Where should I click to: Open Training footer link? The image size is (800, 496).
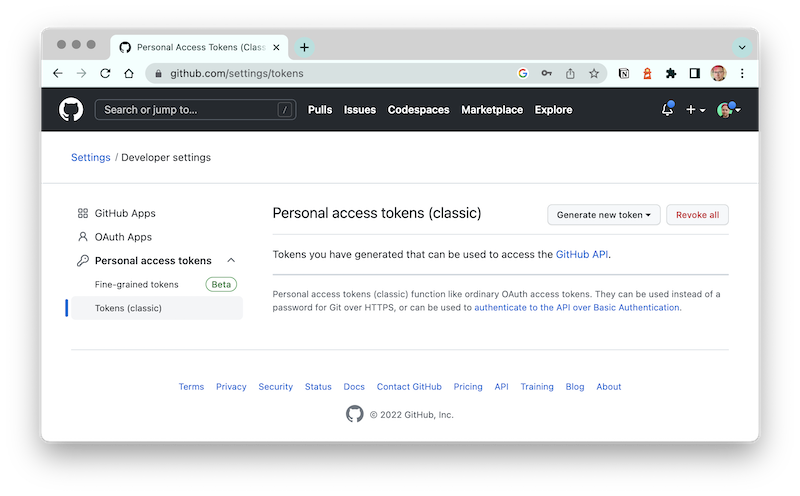(537, 386)
